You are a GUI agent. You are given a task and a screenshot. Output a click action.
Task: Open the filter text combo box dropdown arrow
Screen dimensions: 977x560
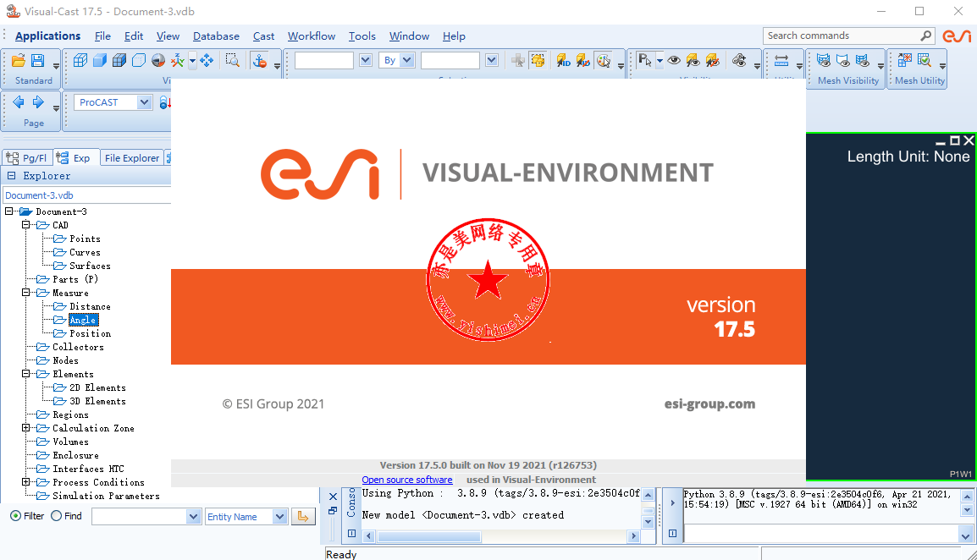pyautogui.click(x=193, y=516)
